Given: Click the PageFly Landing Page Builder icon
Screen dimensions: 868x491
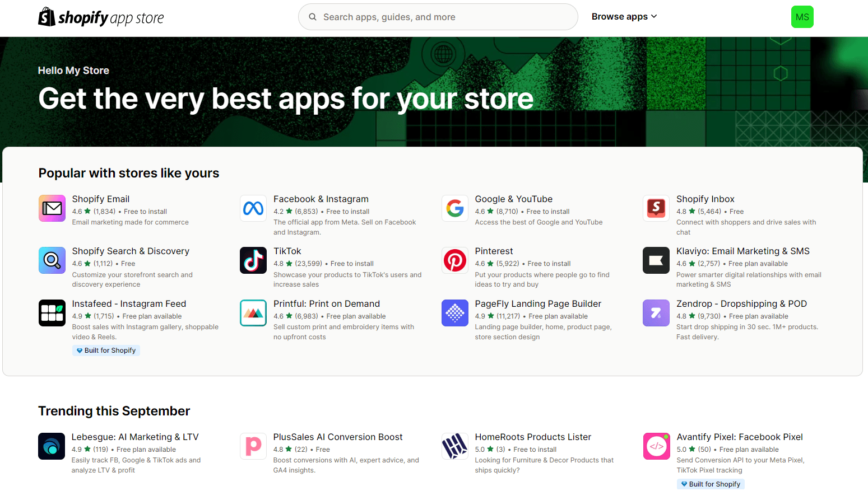Looking at the screenshot, I should point(455,313).
